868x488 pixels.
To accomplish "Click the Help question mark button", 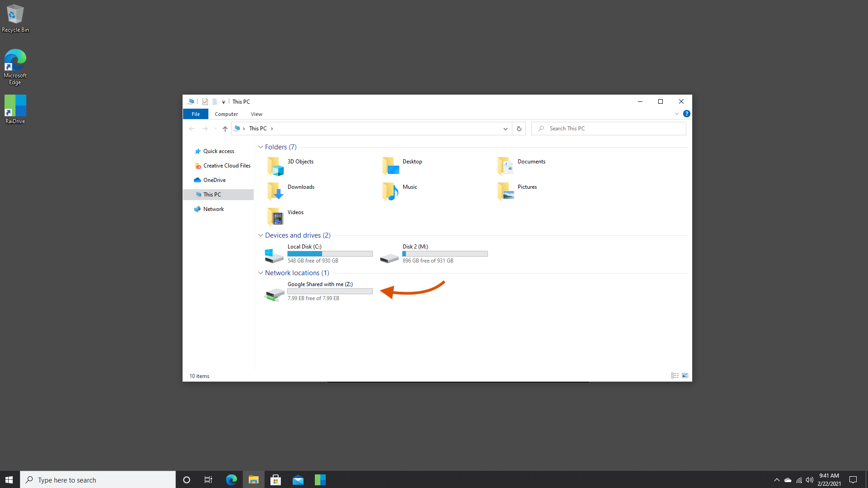I will click(x=686, y=114).
